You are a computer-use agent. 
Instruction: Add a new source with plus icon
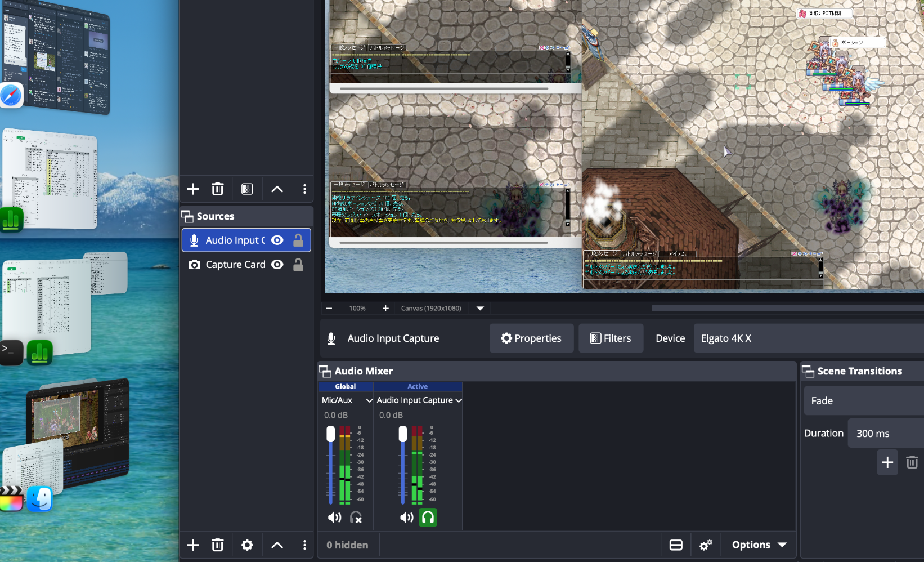[193, 545]
